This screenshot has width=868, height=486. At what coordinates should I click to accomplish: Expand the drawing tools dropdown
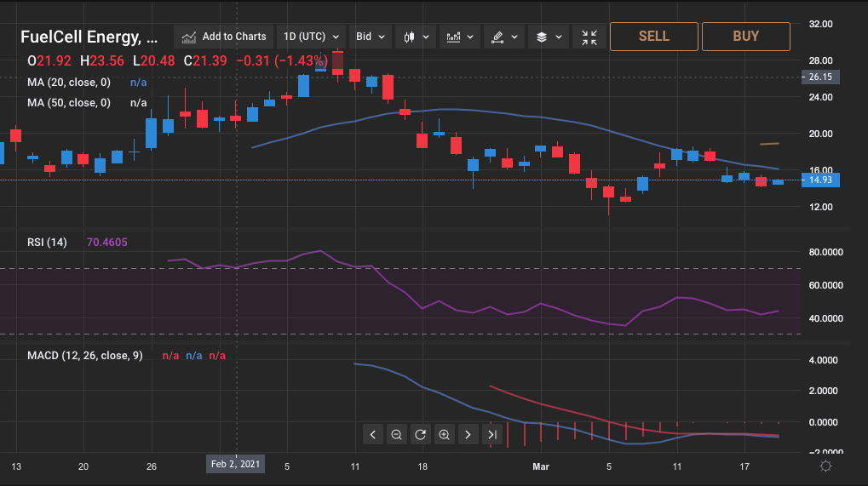[x=504, y=37]
